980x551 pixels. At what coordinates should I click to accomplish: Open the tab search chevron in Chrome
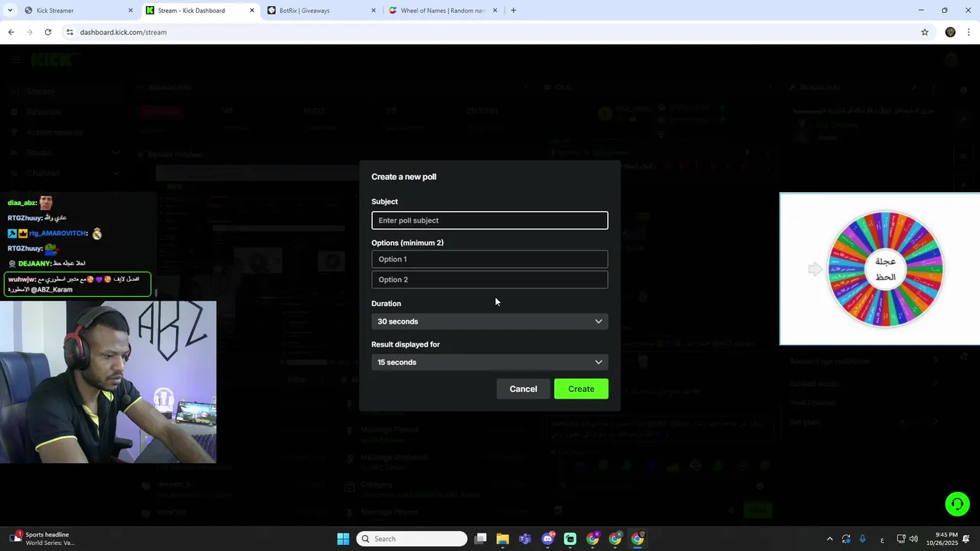coord(10,11)
